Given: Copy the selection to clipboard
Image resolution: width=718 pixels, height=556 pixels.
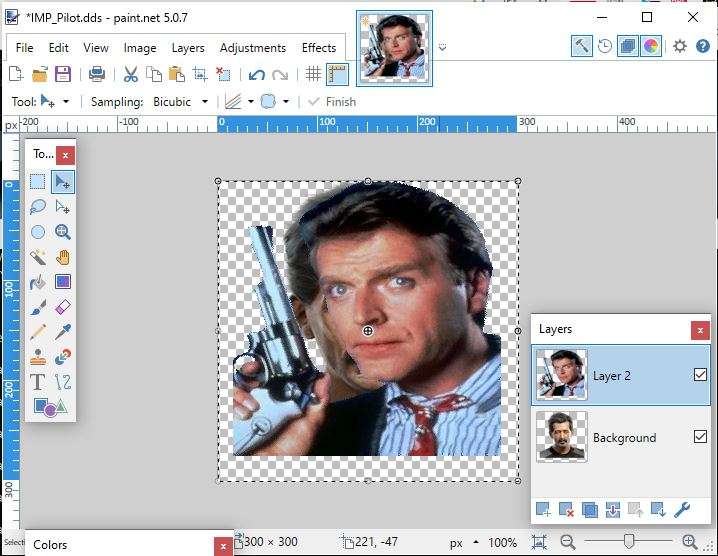Looking at the screenshot, I should [x=154, y=74].
